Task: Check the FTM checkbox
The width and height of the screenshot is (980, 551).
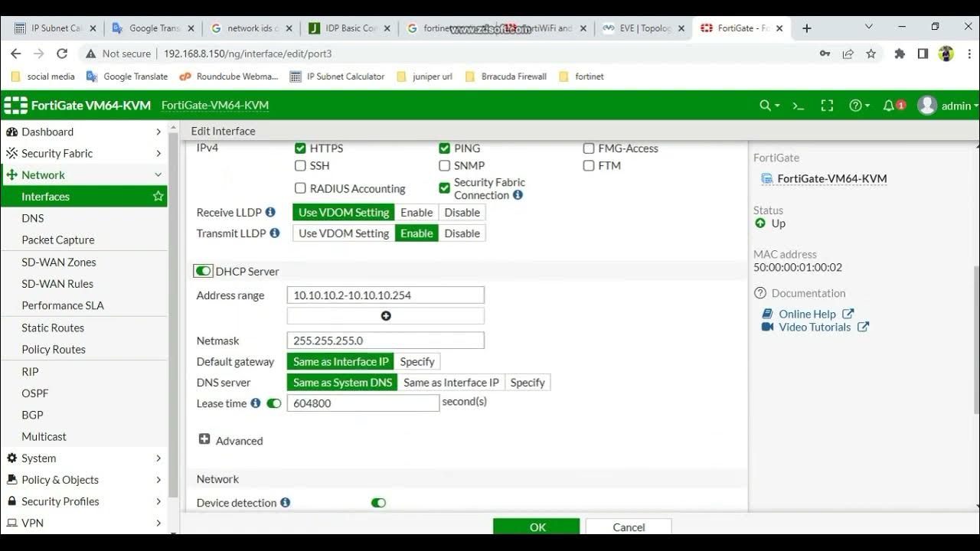Action: [x=589, y=165]
